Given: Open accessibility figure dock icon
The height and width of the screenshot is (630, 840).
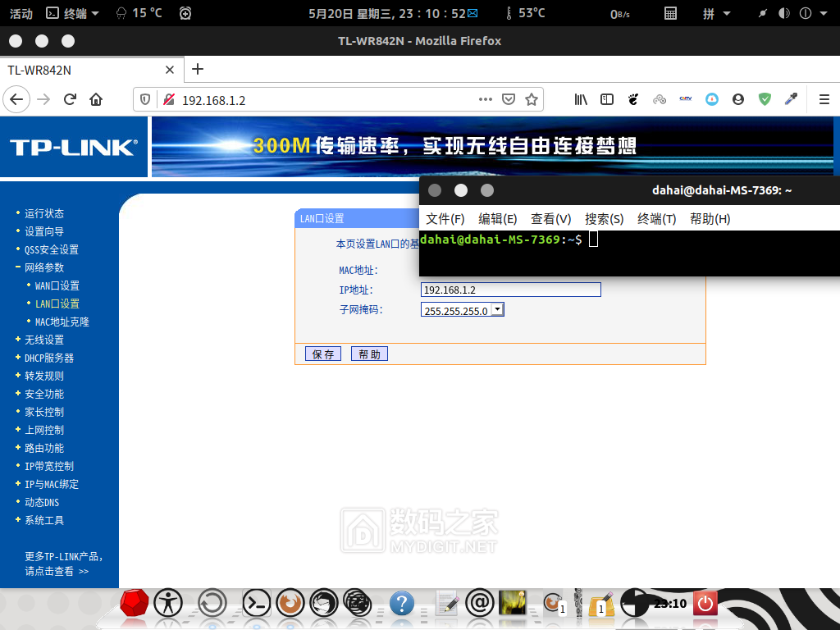Looking at the screenshot, I should point(168,603).
